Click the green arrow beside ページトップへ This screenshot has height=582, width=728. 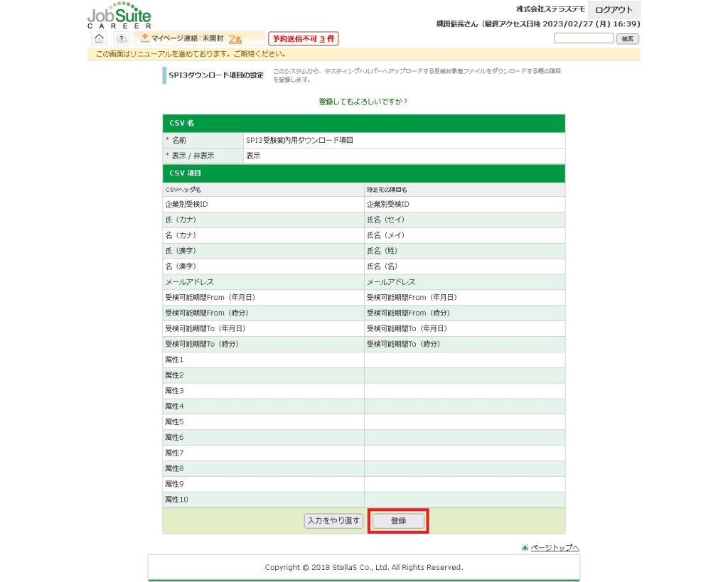[525, 547]
